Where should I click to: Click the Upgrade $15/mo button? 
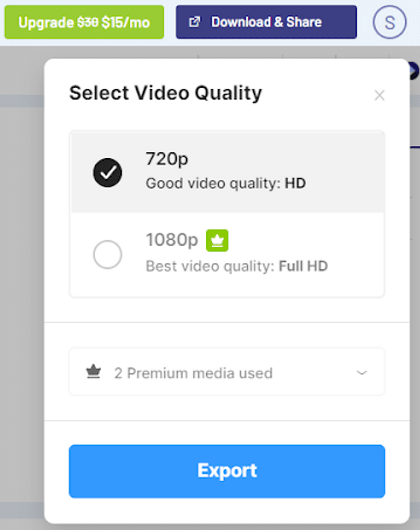(x=84, y=22)
